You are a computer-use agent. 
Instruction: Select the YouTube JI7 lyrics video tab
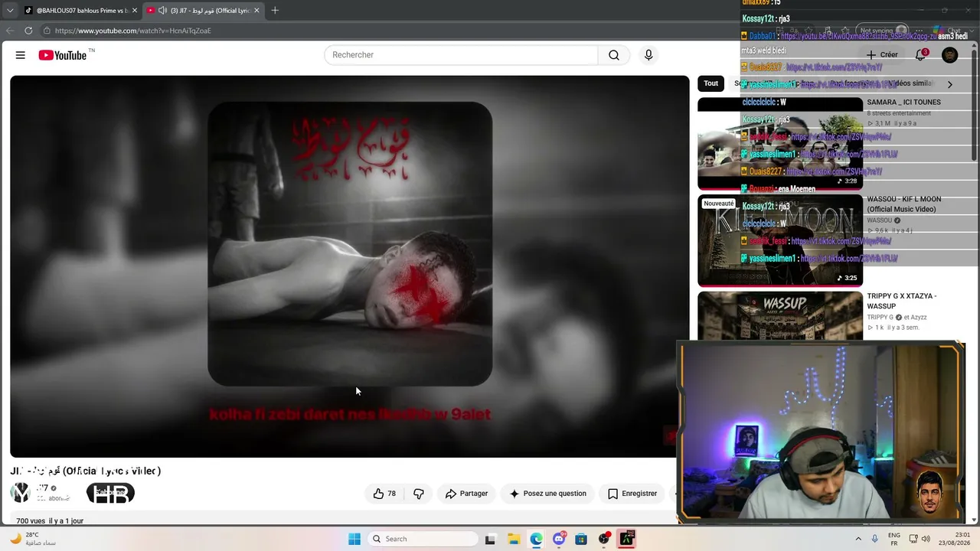tap(204, 11)
